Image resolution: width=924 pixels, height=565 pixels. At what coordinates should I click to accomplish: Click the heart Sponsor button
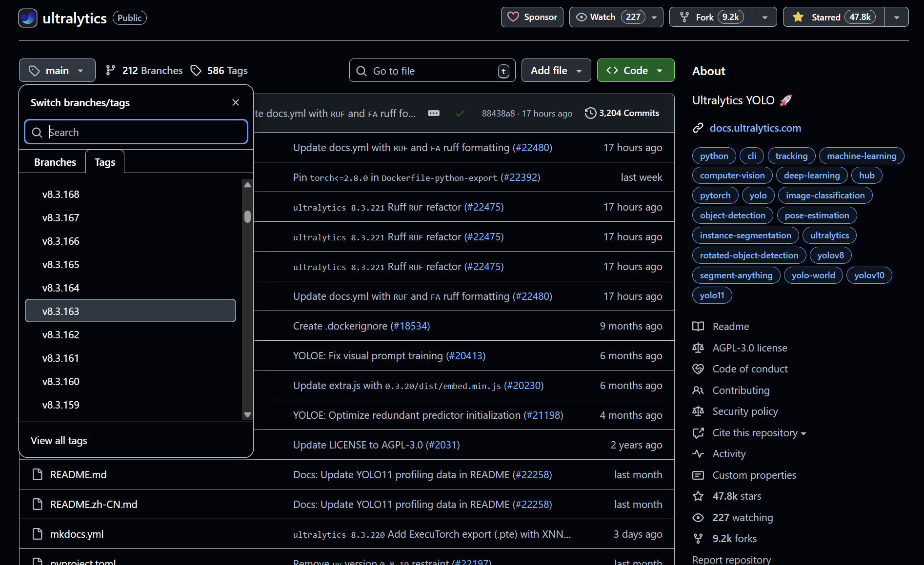[532, 17]
